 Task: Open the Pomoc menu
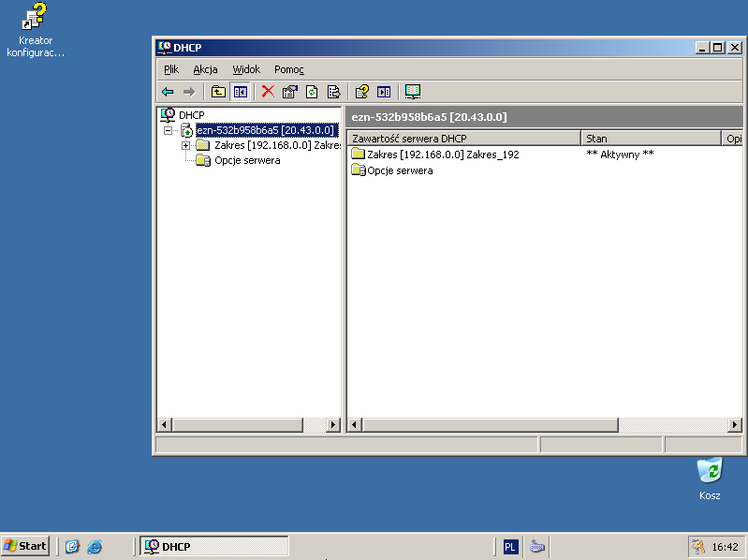point(288,69)
